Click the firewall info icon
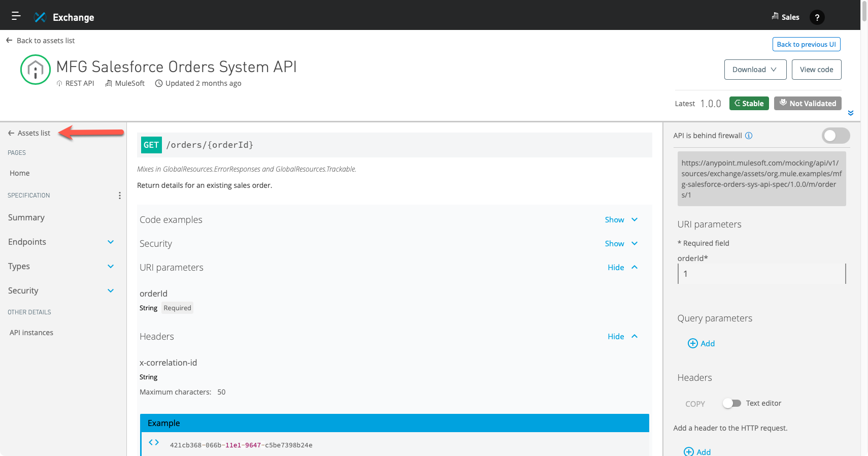 tap(749, 136)
